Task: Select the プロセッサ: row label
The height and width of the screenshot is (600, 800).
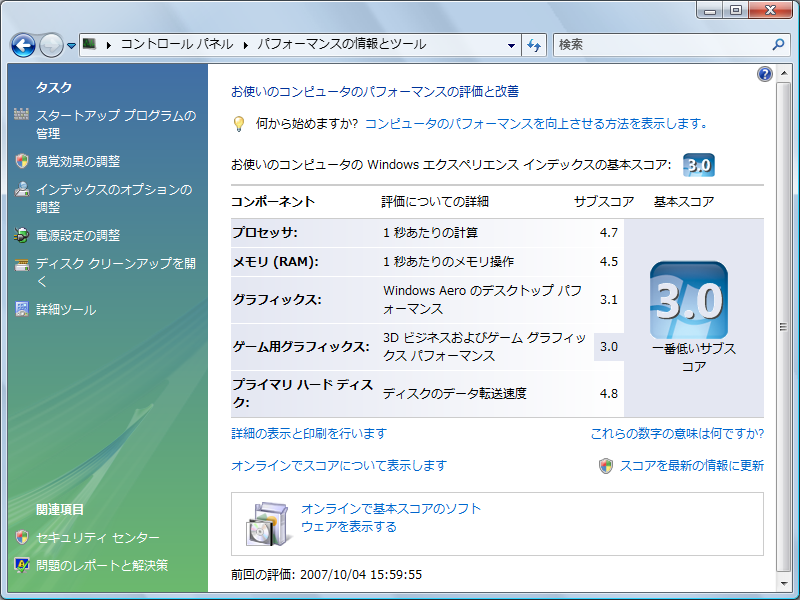Action: (265, 233)
